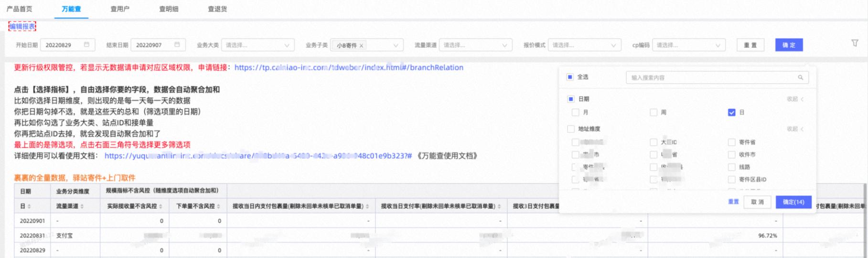Click the 重置 link in the popup
This screenshot has width=868, height=258.
[x=733, y=202]
